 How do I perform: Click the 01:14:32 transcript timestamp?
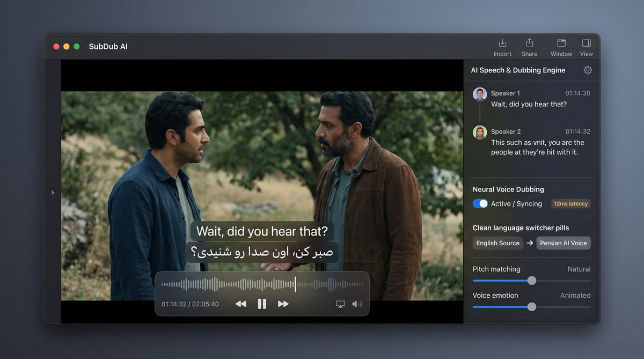[x=577, y=131]
